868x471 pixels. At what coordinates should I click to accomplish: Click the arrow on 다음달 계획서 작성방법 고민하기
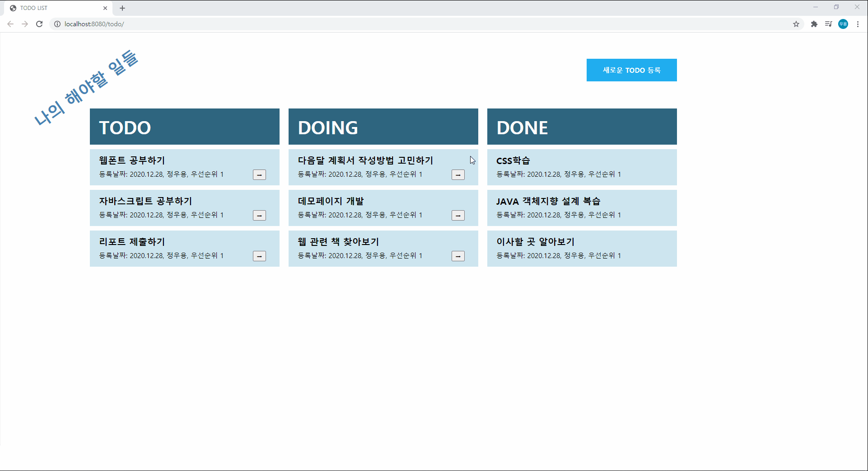[458, 174]
